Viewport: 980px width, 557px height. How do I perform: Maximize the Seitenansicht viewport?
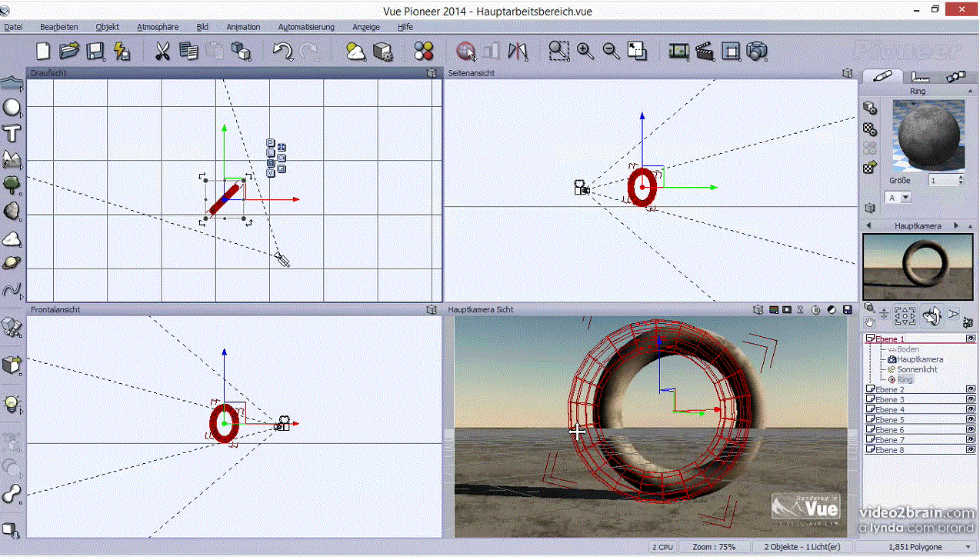tap(847, 73)
